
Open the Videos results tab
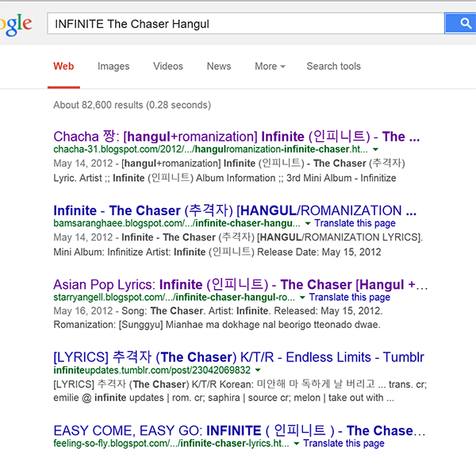pyautogui.click(x=168, y=67)
